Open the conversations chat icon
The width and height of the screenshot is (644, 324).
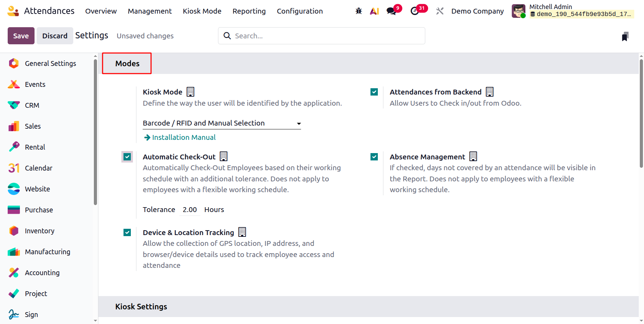pos(391,11)
